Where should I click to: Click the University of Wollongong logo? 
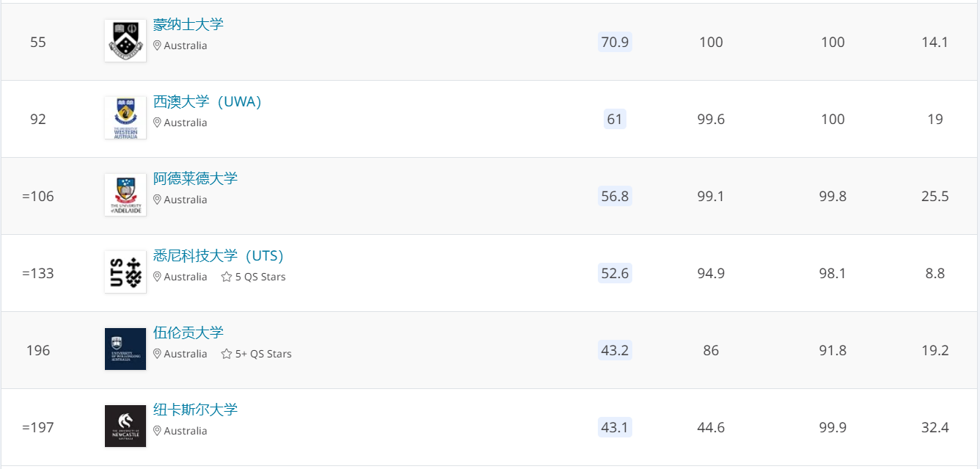(125, 349)
